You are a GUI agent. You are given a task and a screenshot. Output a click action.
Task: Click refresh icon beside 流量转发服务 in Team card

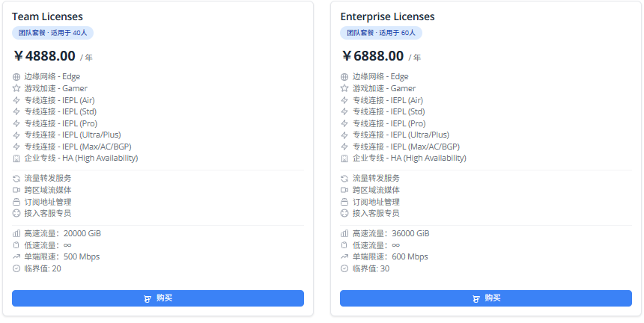tap(17, 179)
